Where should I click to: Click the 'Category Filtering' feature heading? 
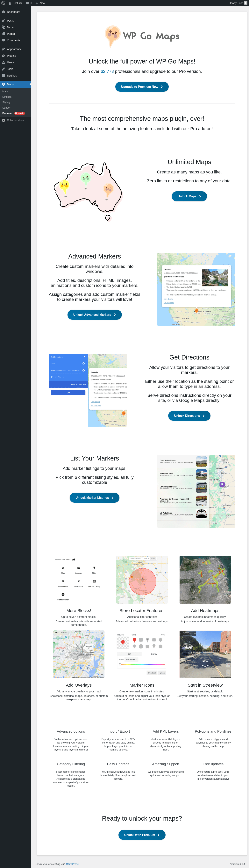[x=71, y=764]
